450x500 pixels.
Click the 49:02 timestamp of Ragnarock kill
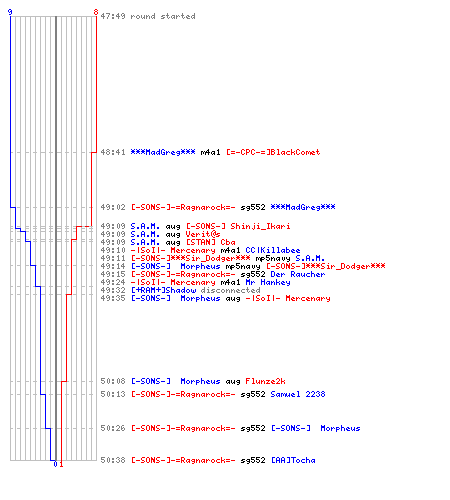113,207
